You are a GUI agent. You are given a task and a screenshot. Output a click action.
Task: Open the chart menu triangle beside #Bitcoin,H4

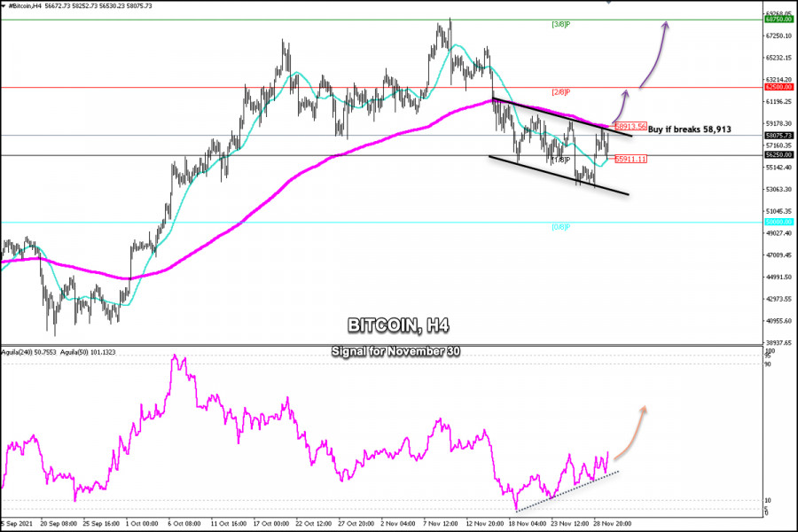point(4,6)
